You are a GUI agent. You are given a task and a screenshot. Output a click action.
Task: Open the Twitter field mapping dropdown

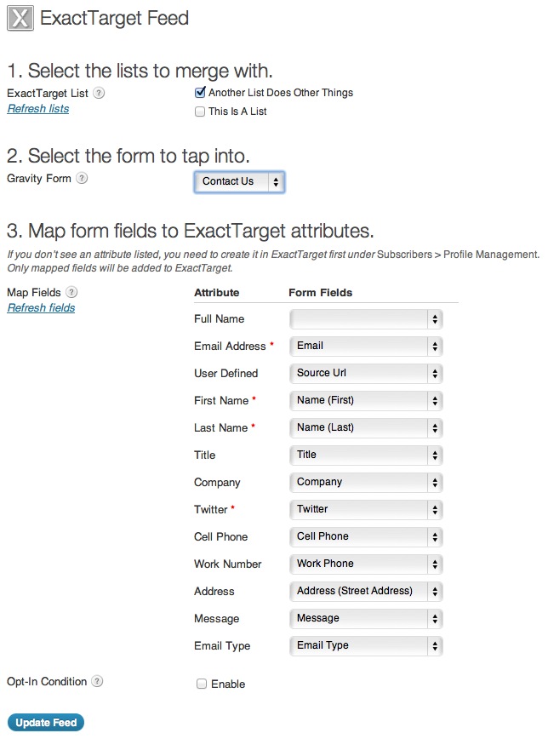coord(366,510)
